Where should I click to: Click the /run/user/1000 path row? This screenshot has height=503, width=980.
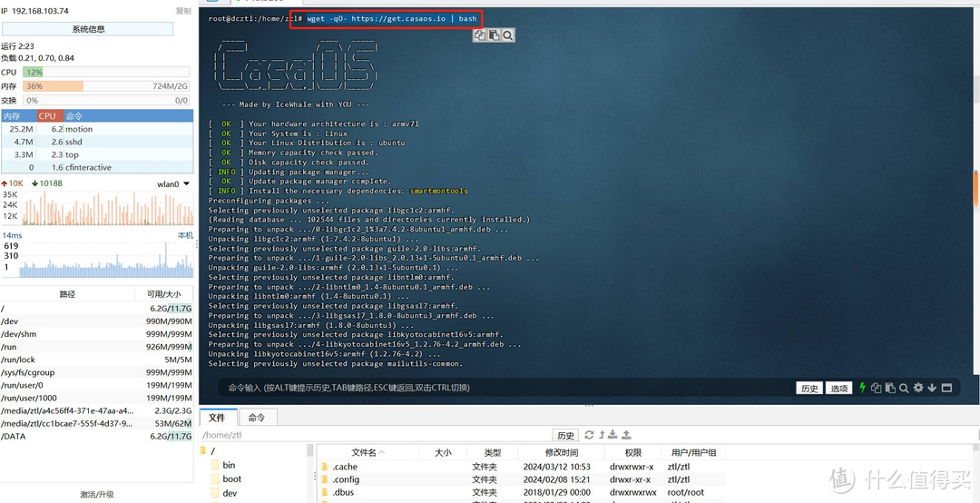click(x=97, y=398)
